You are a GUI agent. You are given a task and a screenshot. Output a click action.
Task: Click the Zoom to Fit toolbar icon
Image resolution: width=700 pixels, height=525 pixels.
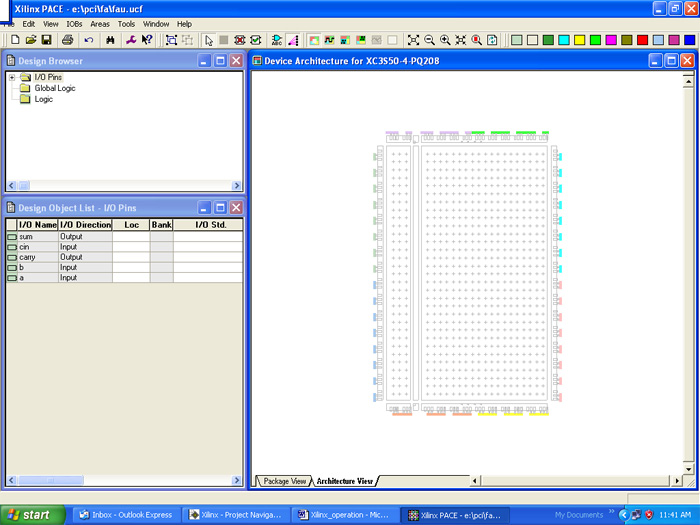point(413,40)
